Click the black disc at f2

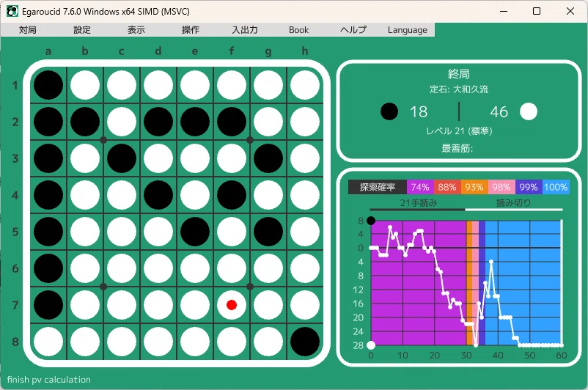tap(232, 122)
